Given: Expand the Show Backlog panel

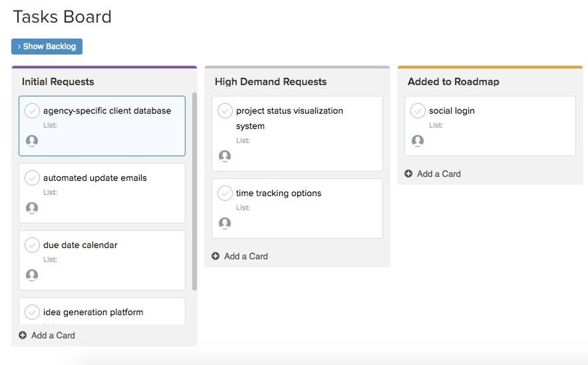Looking at the screenshot, I should (47, 47).
